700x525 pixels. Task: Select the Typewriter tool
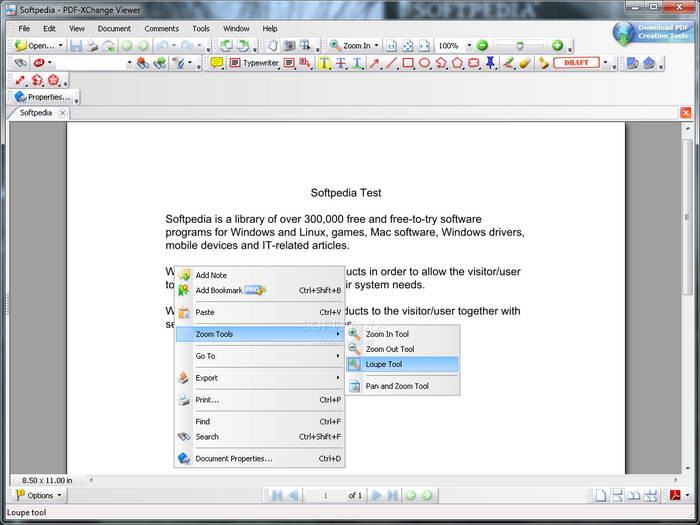tap(254, 63)
